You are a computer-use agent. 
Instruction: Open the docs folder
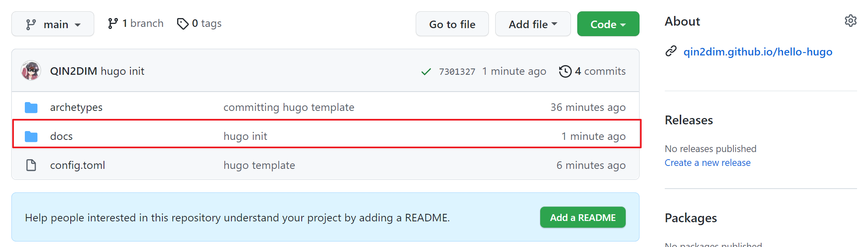(x=61, y=137)
